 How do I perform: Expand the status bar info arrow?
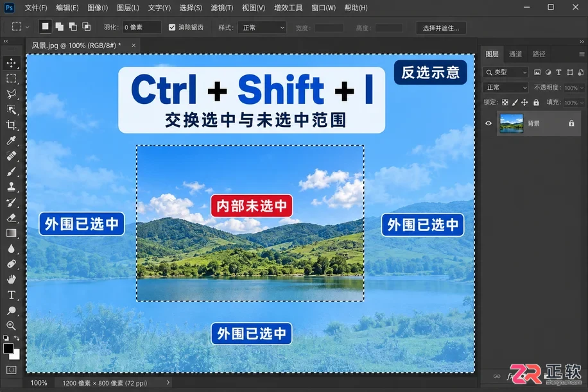click(168, 382)
